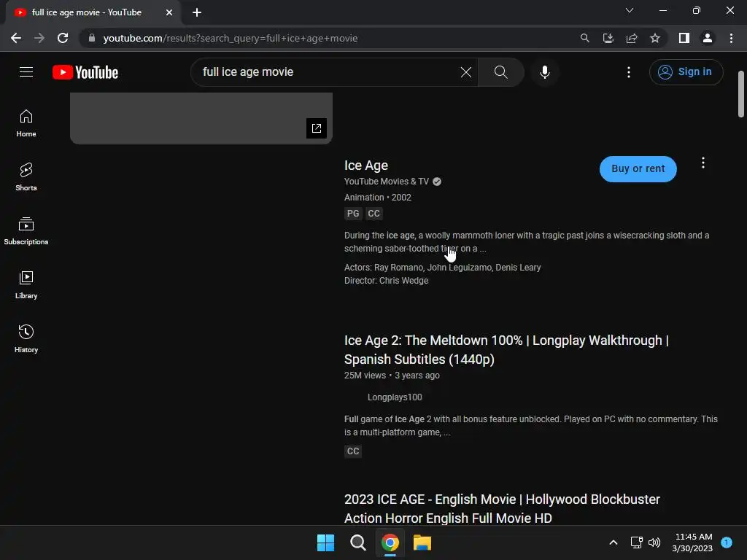Start voice search with the microphone

coord(544,72)
